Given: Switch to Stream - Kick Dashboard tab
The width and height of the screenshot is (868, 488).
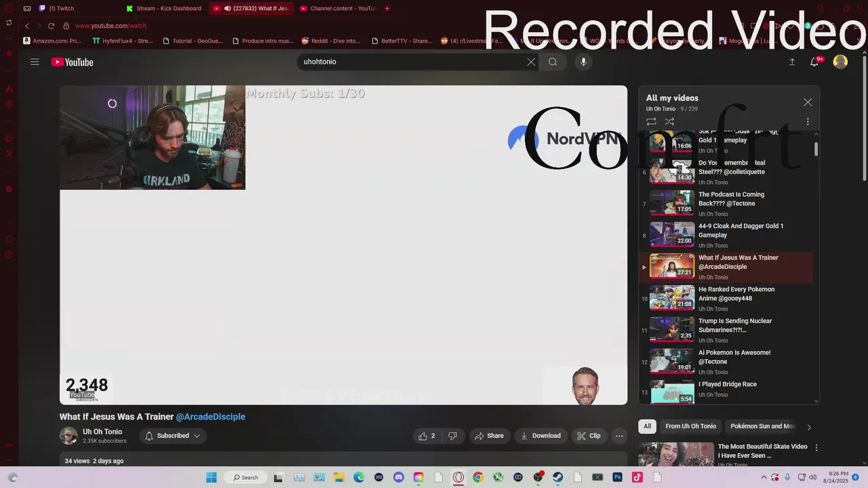Looking at the screenshot, I should [163, 8].
